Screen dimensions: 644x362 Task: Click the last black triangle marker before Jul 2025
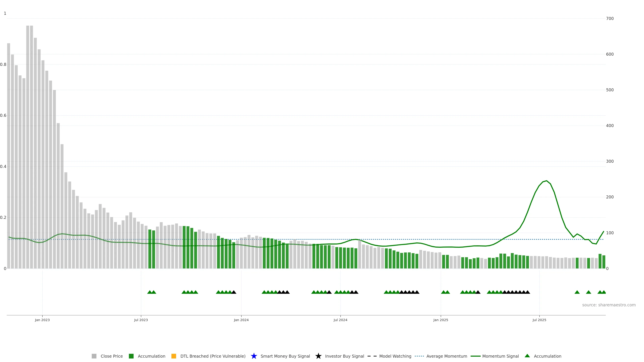527,292
